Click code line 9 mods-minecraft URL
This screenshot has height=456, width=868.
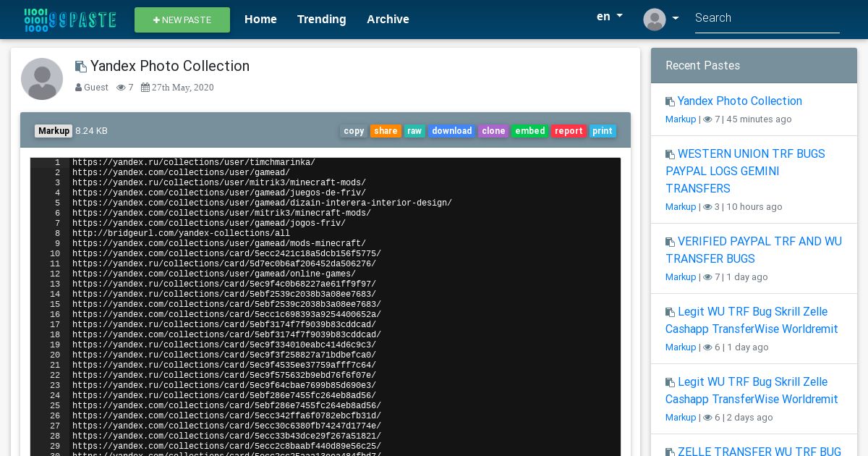click(x=219, y=244)
